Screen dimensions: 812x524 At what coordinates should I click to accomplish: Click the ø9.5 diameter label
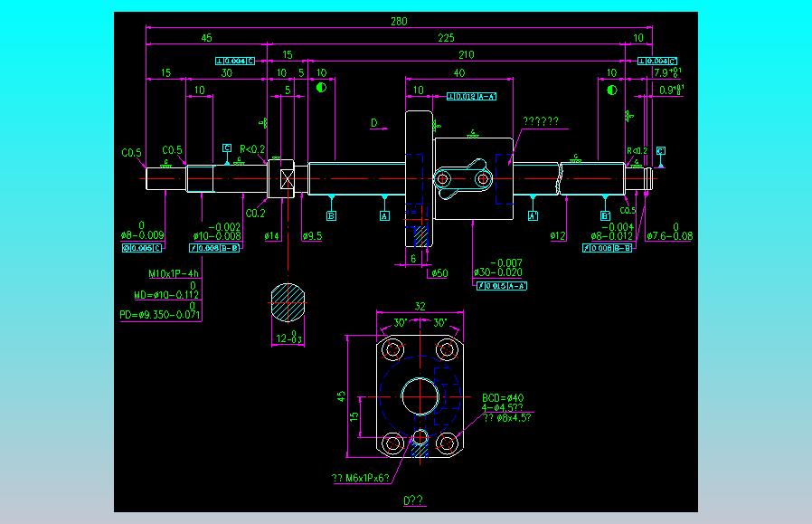[312, 236]
